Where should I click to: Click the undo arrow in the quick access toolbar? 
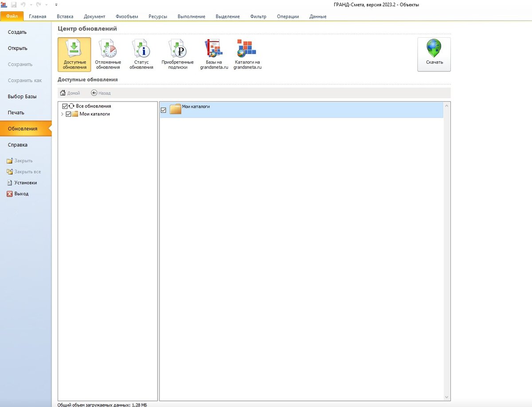click(x=23, y=4)
